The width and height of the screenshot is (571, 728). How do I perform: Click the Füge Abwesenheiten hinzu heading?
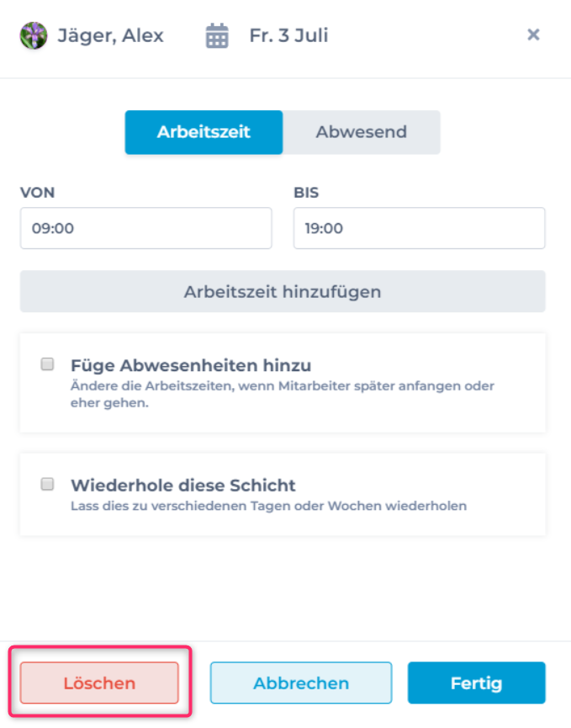[191, 365]
